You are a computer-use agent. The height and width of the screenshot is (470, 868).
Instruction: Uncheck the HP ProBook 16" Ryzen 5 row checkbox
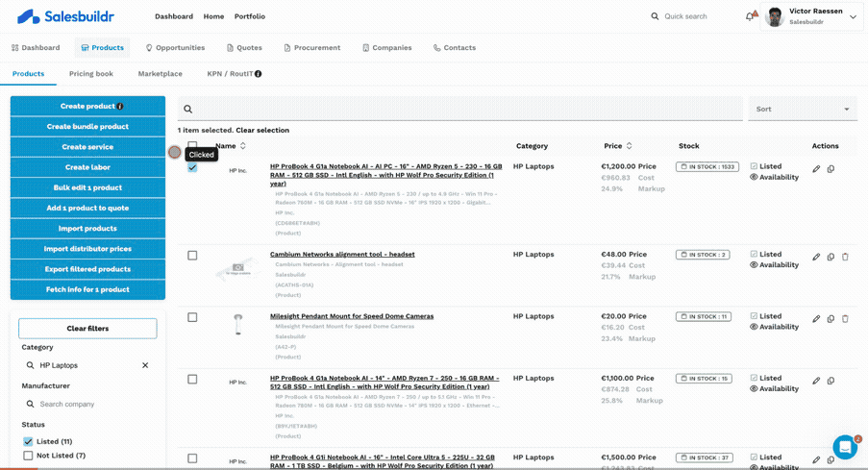coord(192,167)
